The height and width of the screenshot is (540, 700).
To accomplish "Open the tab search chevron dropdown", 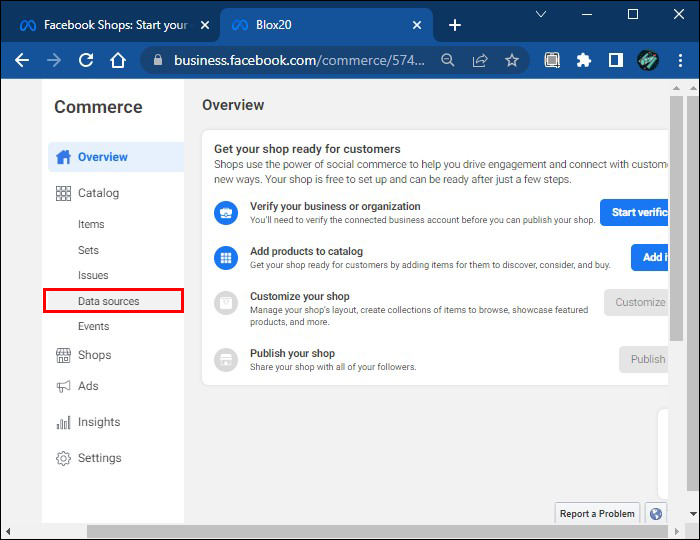I will pos(541,14).
